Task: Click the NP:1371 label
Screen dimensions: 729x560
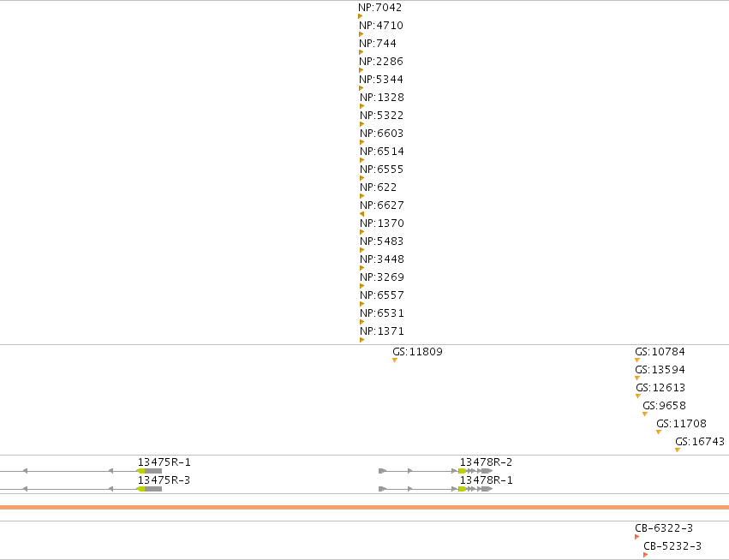Action: click(382, 331)
